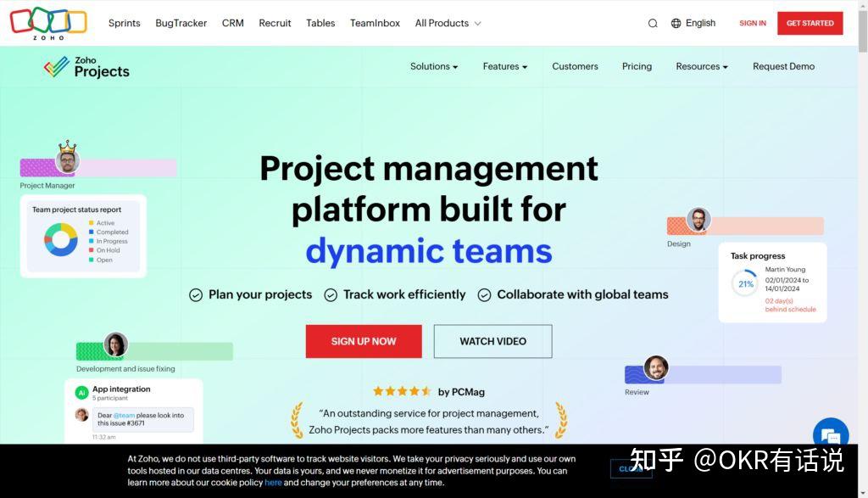
Task: Go to CRM product link
Action: pos(232,23)
